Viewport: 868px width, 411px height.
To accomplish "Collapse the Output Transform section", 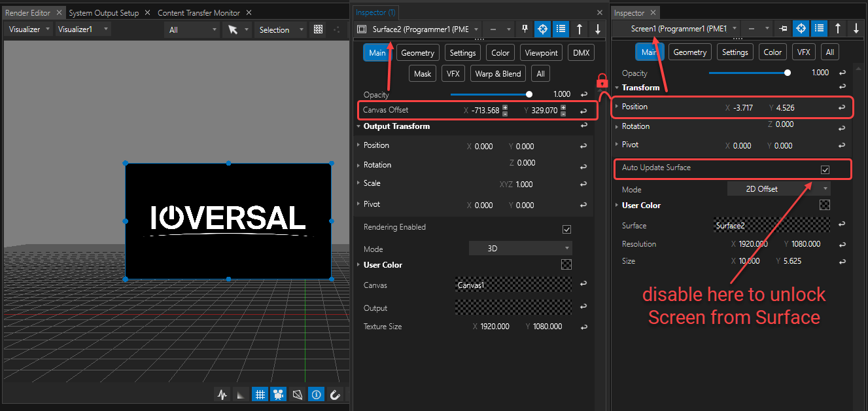I will 358,126.
